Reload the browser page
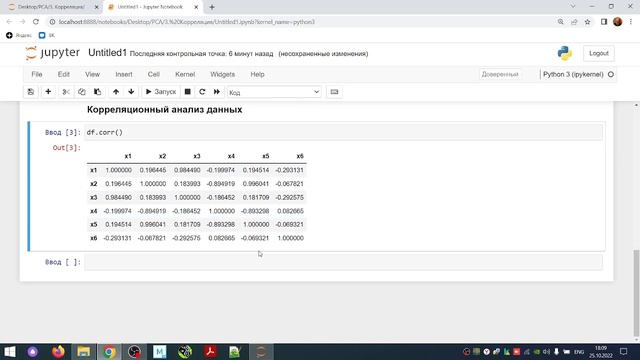Screen dimensions: 640x360 pos(36,22)
